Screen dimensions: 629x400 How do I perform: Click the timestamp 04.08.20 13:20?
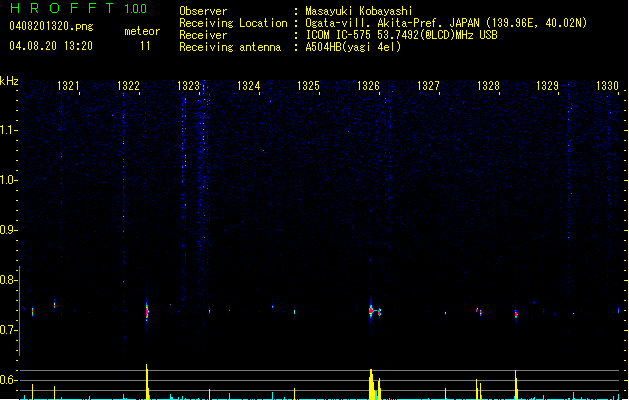[51, 46]
